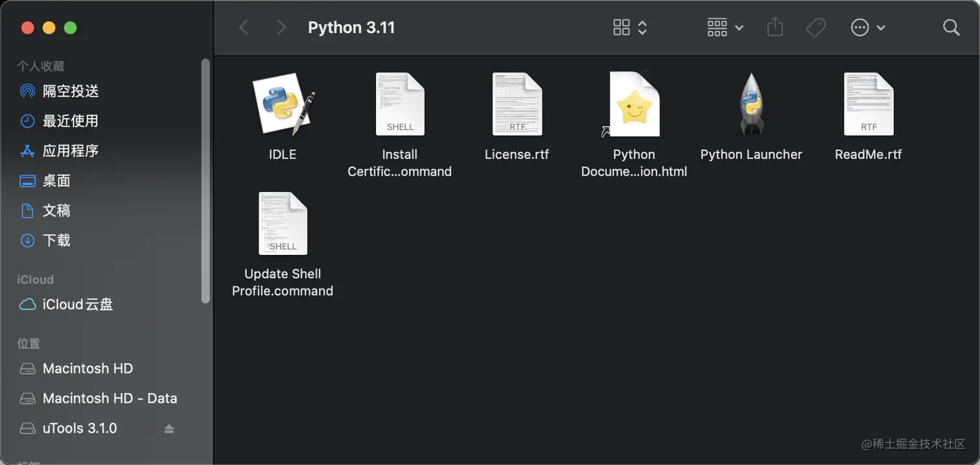The width and height of the screenshot is (980, 465).
Task: Go forward with the right chevron
Action: coord(281,27)
